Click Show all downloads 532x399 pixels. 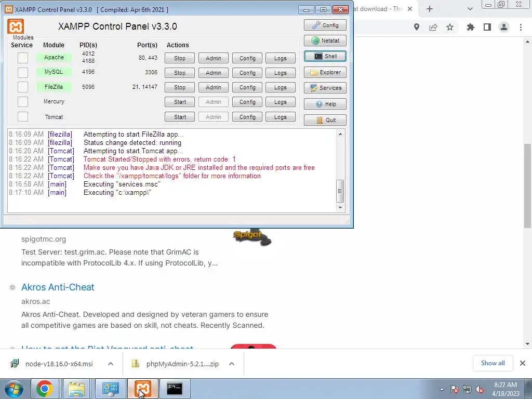coord(493,363)
